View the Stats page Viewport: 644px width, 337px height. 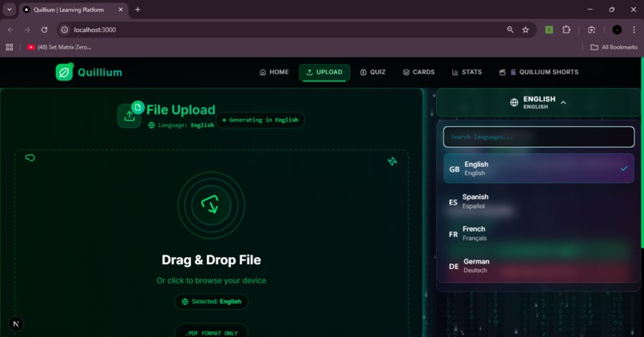467,72
